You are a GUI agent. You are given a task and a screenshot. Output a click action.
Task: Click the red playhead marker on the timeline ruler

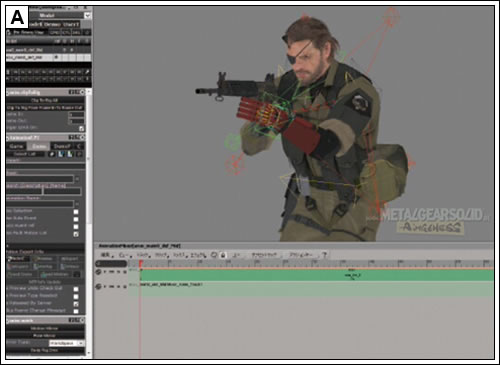(x=141, y=263)
